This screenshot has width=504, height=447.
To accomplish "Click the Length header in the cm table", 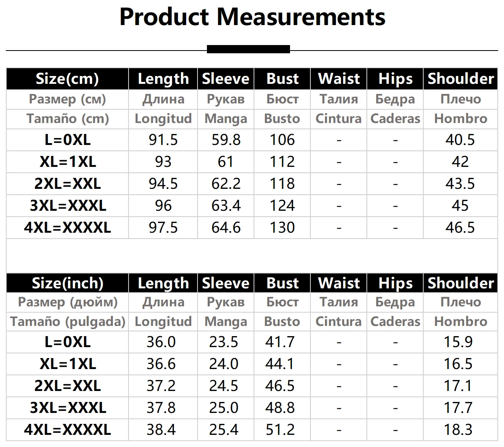I will coord(163,79).
